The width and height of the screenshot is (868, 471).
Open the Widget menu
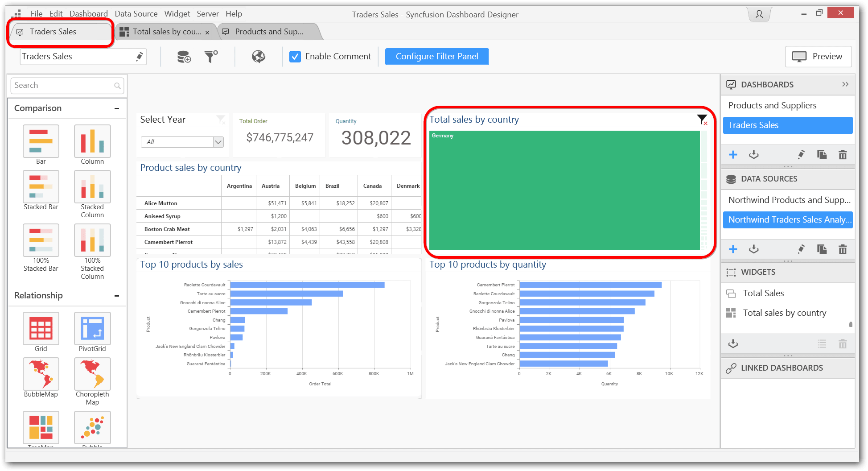pyautogui.click(x=177, y=14)
